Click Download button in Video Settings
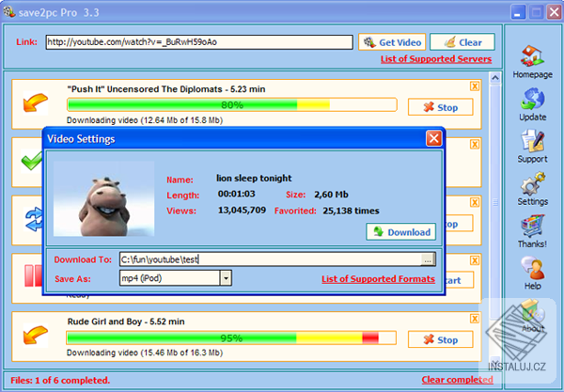This screenshot has width=564, height=392. [x=401, y=232]
